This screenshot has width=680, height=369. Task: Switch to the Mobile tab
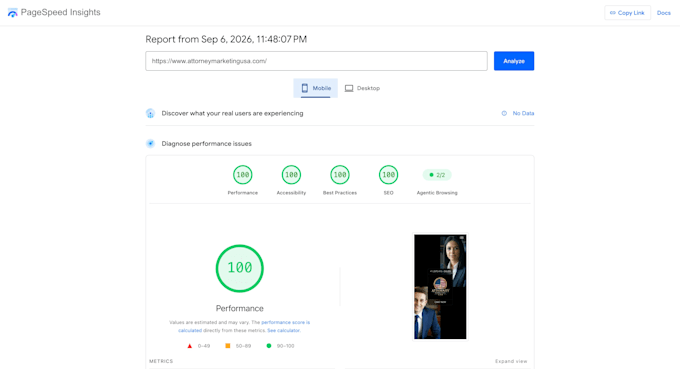(316, 88)
